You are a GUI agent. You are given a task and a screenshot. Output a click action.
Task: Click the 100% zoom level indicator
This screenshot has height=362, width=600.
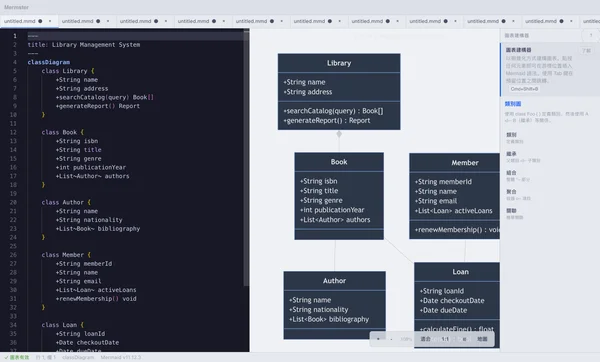[x=406, y=339]
